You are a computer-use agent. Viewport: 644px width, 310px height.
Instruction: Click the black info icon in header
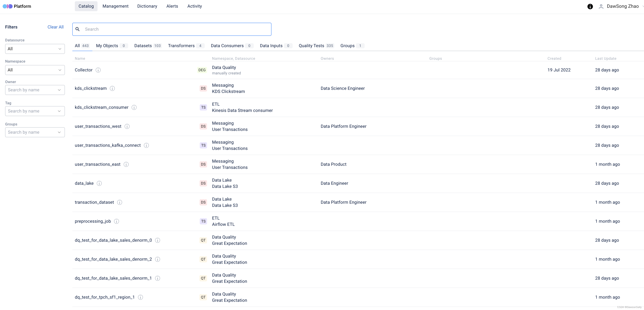click(x=590, y=7)
